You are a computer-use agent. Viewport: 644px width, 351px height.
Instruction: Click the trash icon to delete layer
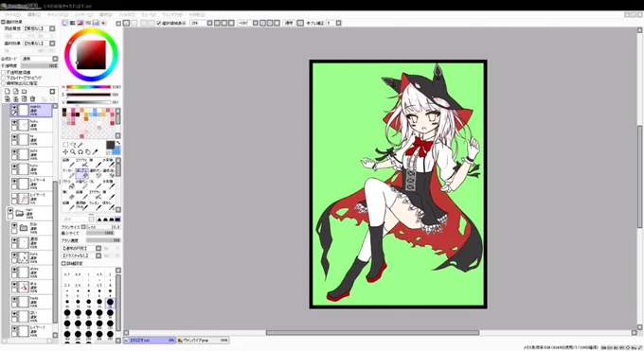pyautogui.click(x=32, y=99)
